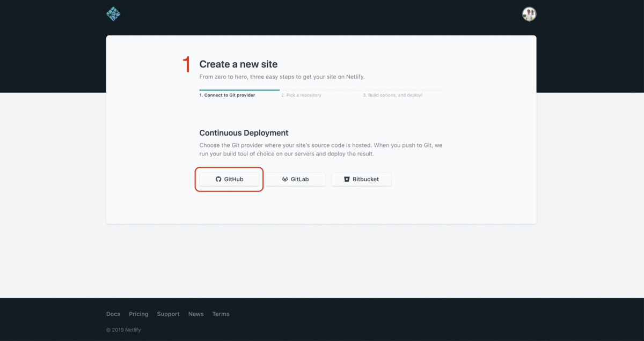This screenshot has width=644, height=341.
Task: Open the Pricing footer link
Action: [x=138, y=314]
